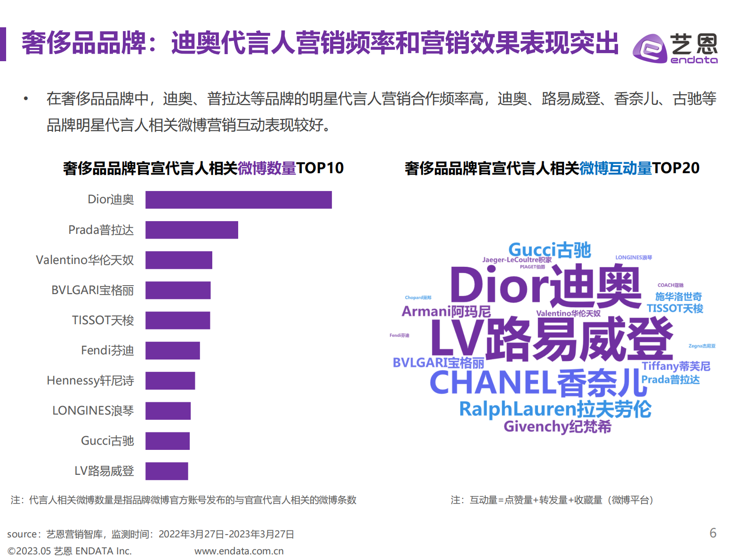Click Zegna杰尼亚 in the word cloud
Viewport: 747px width, 560px height.
click(702, 346)
